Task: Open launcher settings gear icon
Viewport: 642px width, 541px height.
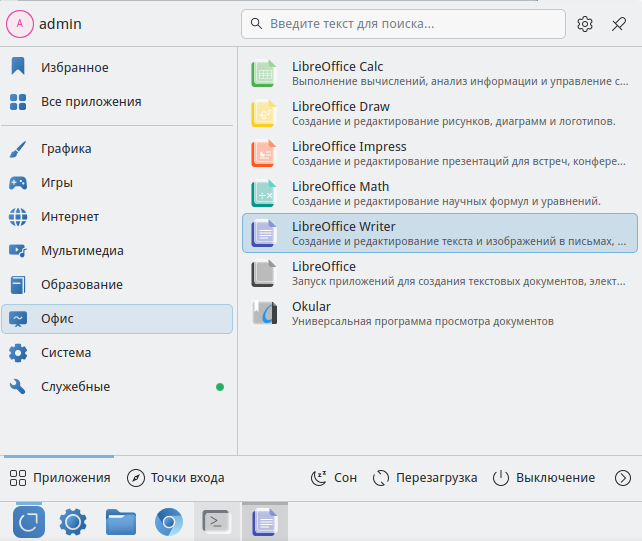Action: click(585, 24)
